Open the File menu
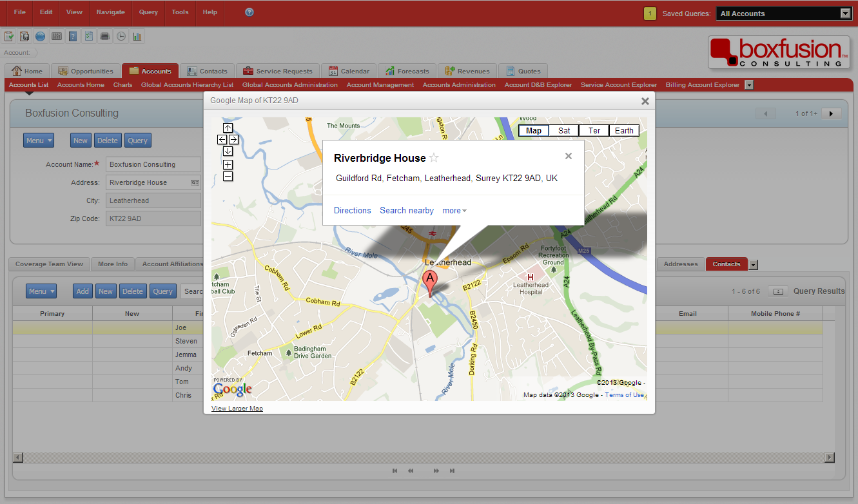 pos(20,12)
